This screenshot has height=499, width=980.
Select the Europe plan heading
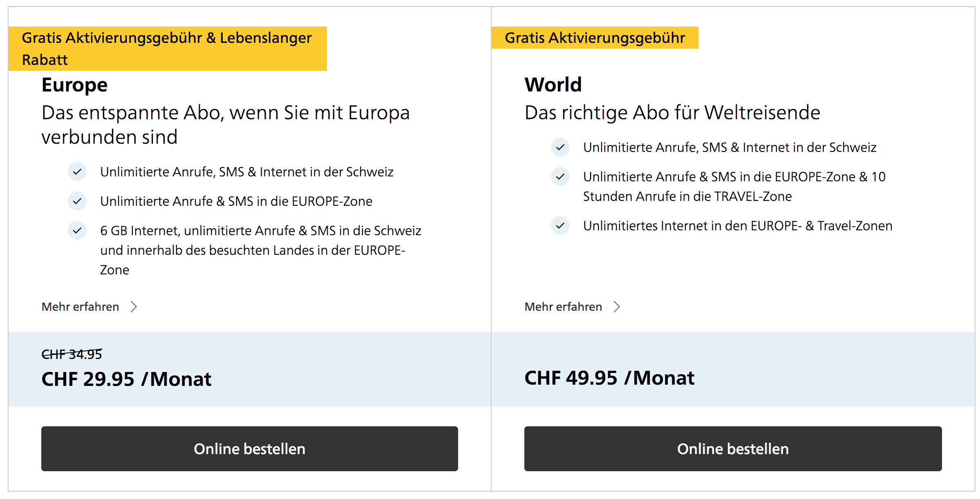click(x=74, y=85)
